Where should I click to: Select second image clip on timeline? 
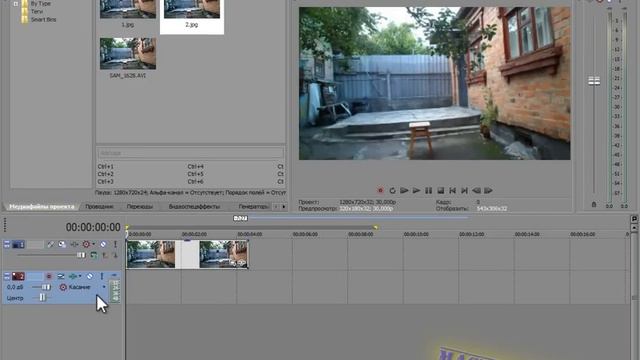(x=223, y=254)
